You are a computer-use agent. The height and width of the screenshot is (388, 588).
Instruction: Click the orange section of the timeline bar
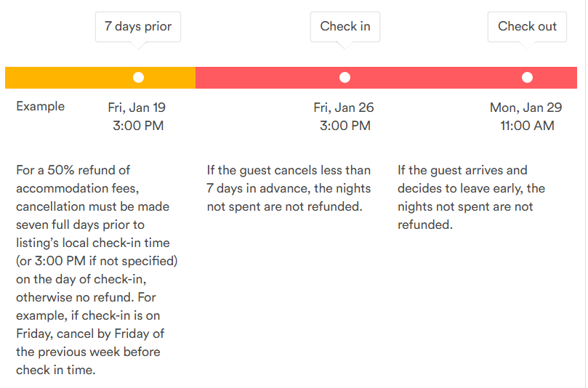pyautogui.click(x=65, y=78)
